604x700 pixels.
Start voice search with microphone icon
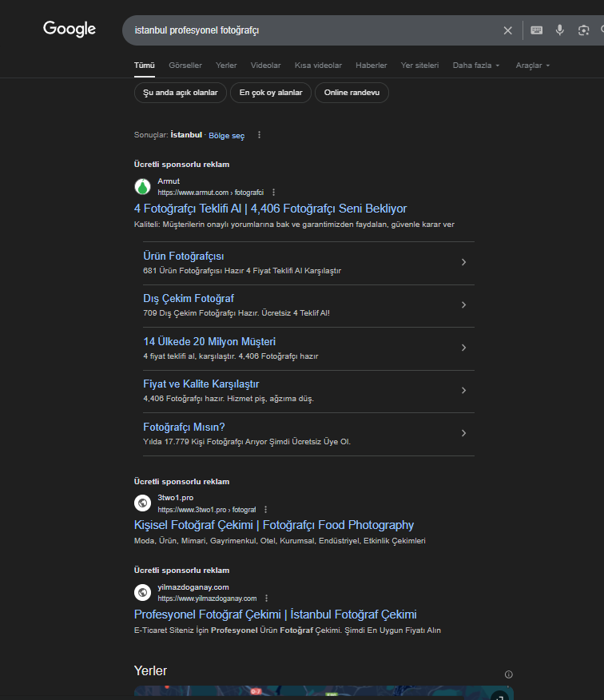pyautogui.click(x=559, y=30)
